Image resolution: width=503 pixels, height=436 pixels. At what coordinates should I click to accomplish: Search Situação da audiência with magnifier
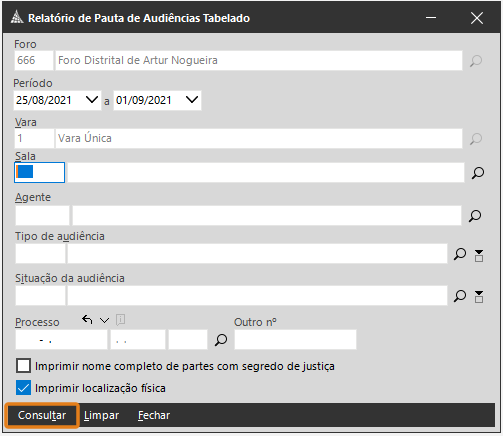click(460, 296)
